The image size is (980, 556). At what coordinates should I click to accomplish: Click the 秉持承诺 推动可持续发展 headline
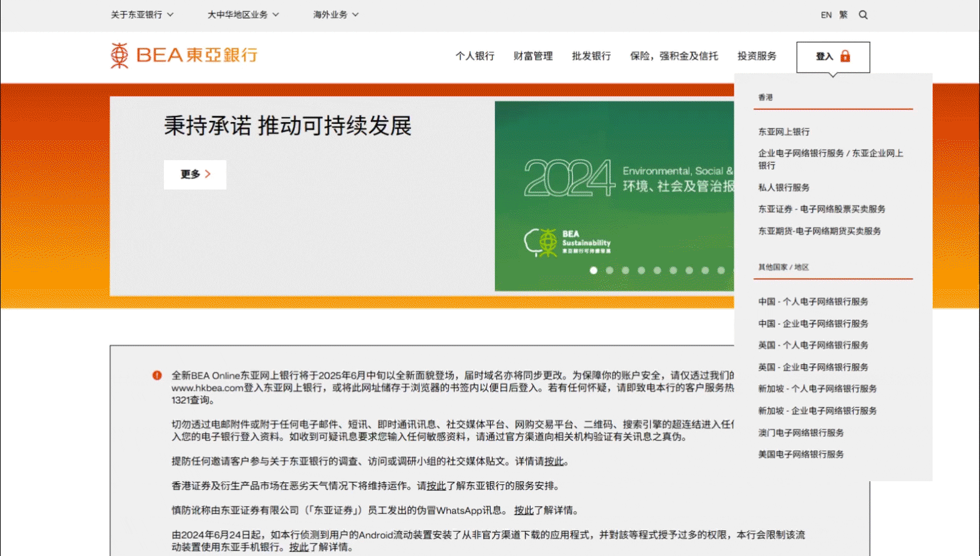pyautogui.click(x=288, y=125)
